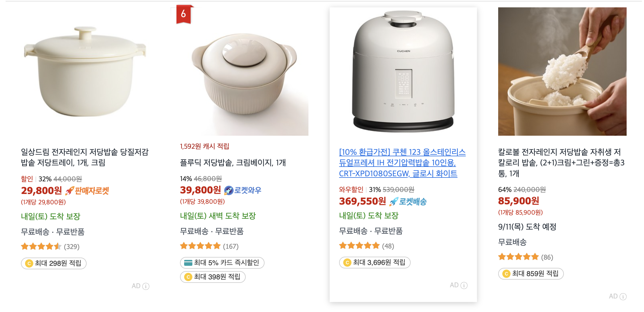Click the 로켓배송 rocket icon next to 369,550원
Viewport: 644px width, 312px height.
tap(393, 201)
